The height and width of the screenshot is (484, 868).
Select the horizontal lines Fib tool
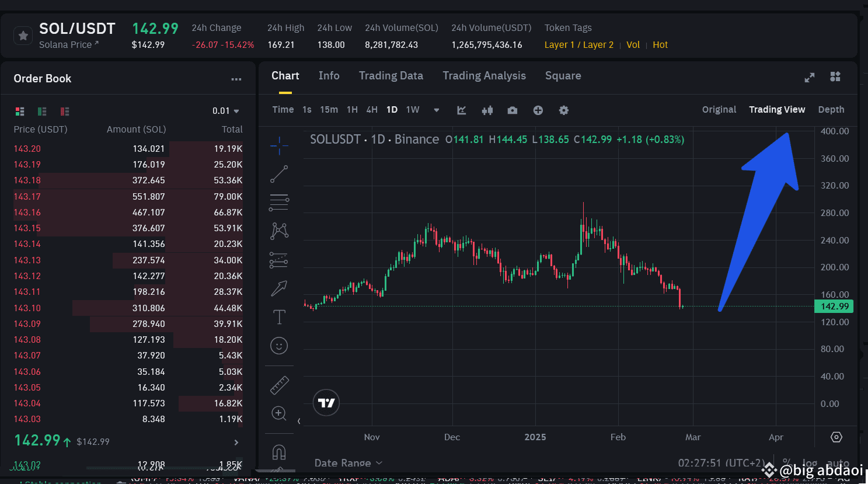tap(279, 202)
